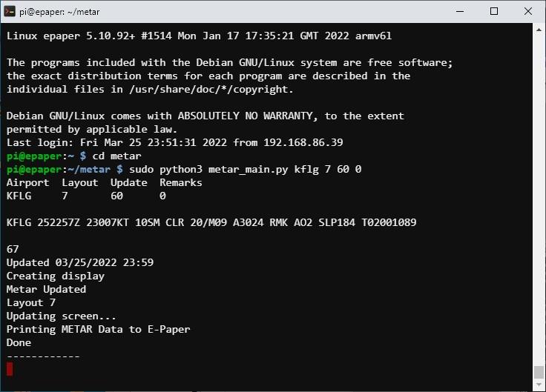
Task: Click the empty scrollbar track mid-window
Action: click(539, 200)
